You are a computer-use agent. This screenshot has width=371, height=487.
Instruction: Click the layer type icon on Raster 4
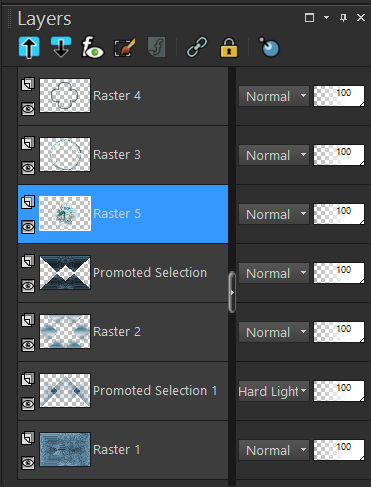coord(28,84)
